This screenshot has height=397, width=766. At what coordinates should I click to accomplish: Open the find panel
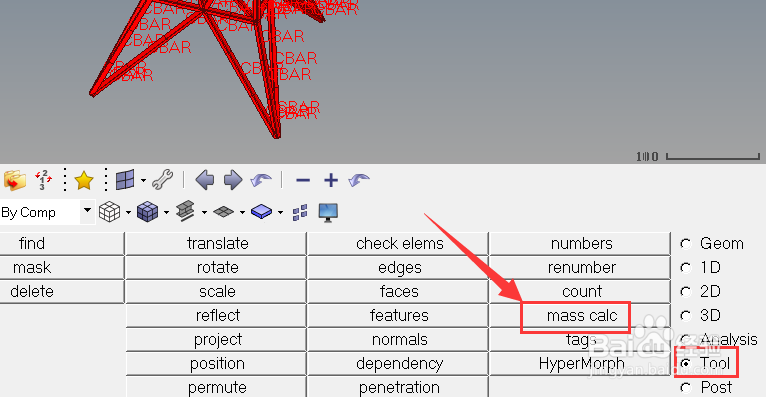[62, 243]
